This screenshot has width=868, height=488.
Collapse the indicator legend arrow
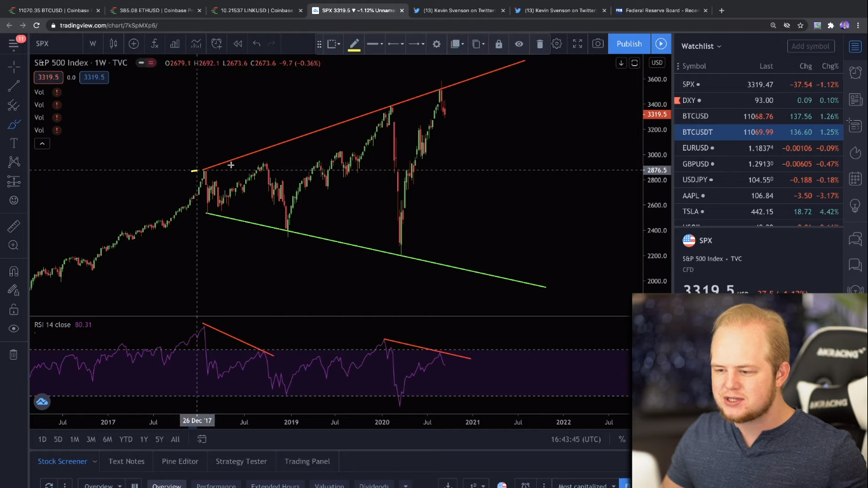[42, 144]
